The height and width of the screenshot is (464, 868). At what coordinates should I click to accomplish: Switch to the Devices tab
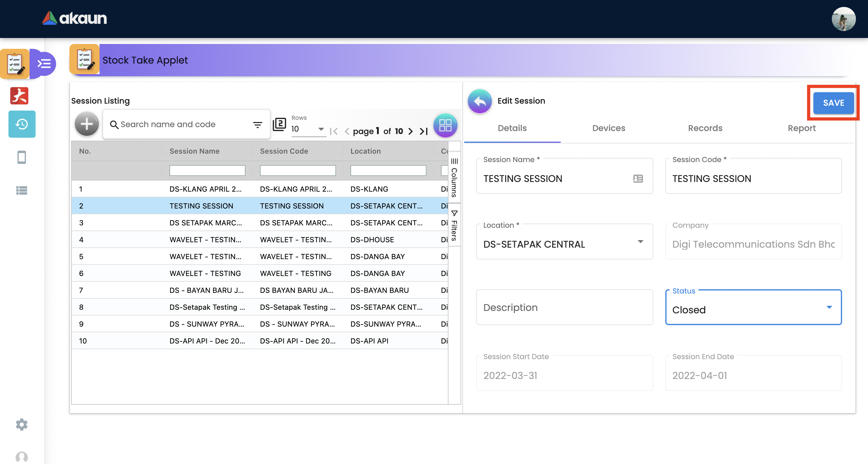608,128
